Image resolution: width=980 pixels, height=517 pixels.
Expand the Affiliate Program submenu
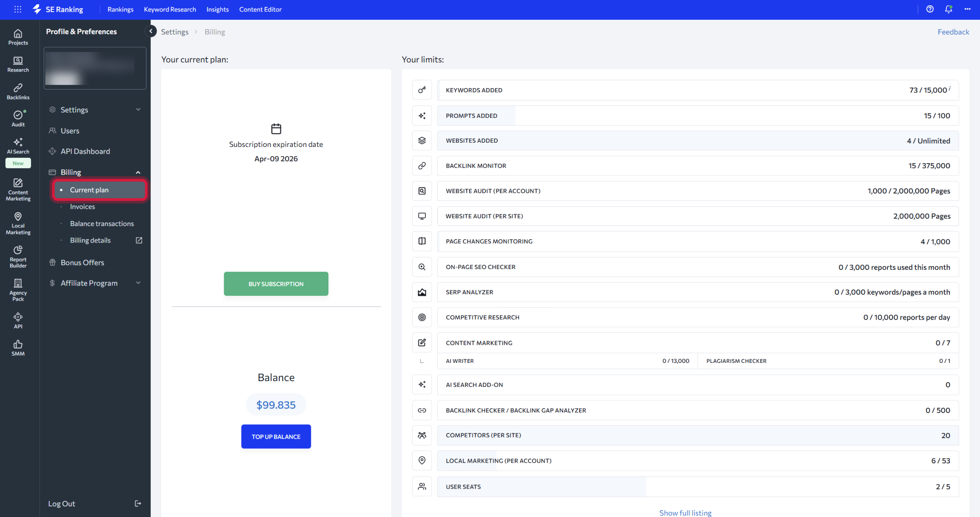[x=138, y=283]
